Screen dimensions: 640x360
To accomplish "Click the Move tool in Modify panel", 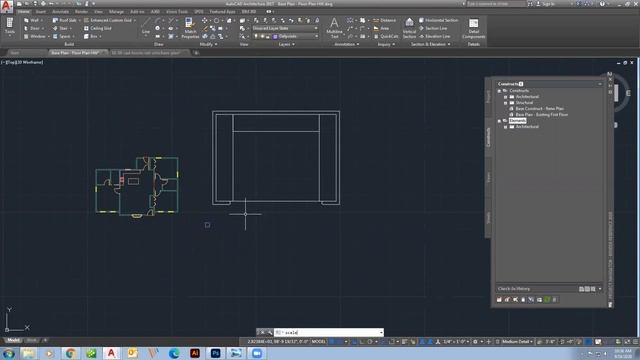I will click(204, 20).
